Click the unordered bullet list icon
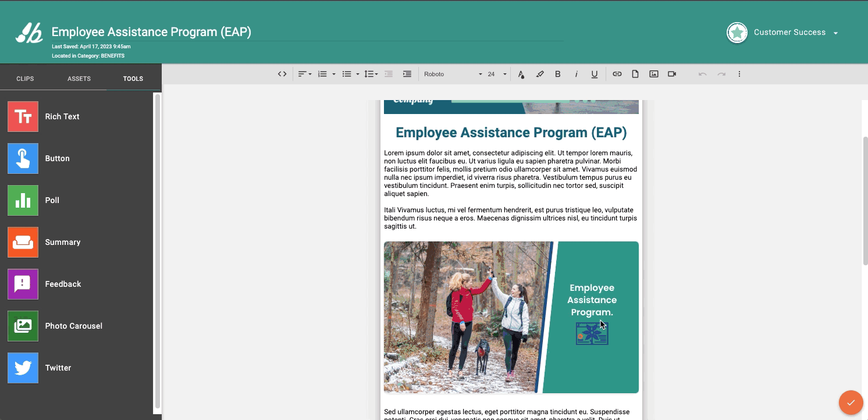The image size is (868, 420). 347,74
